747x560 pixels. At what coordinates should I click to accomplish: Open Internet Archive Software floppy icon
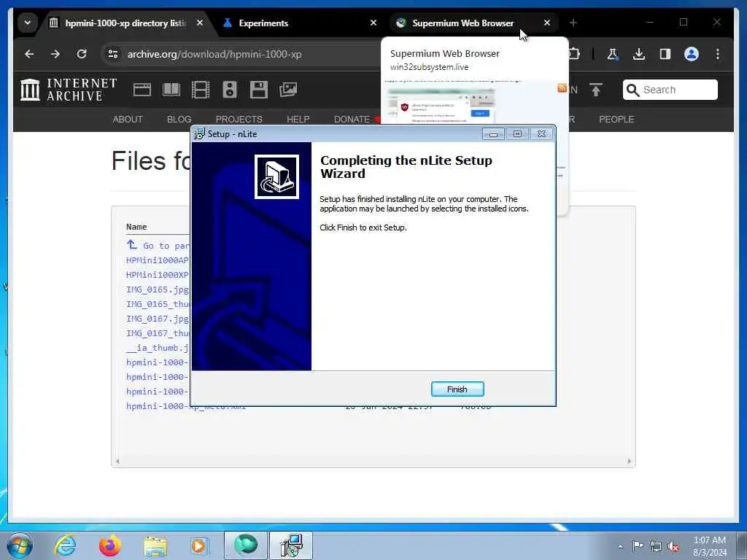tap(259, 90)
